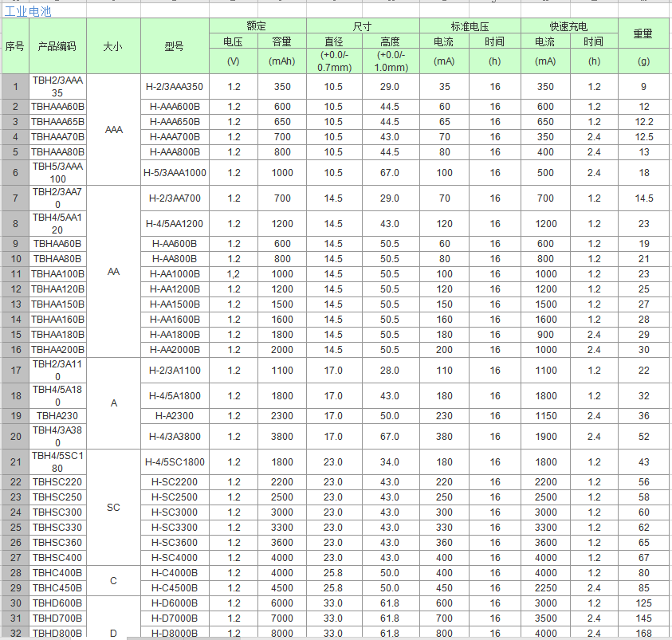Select the 标准电压 header cell
The width and height of the screenshot is (672, 640).
click(470, 26)
